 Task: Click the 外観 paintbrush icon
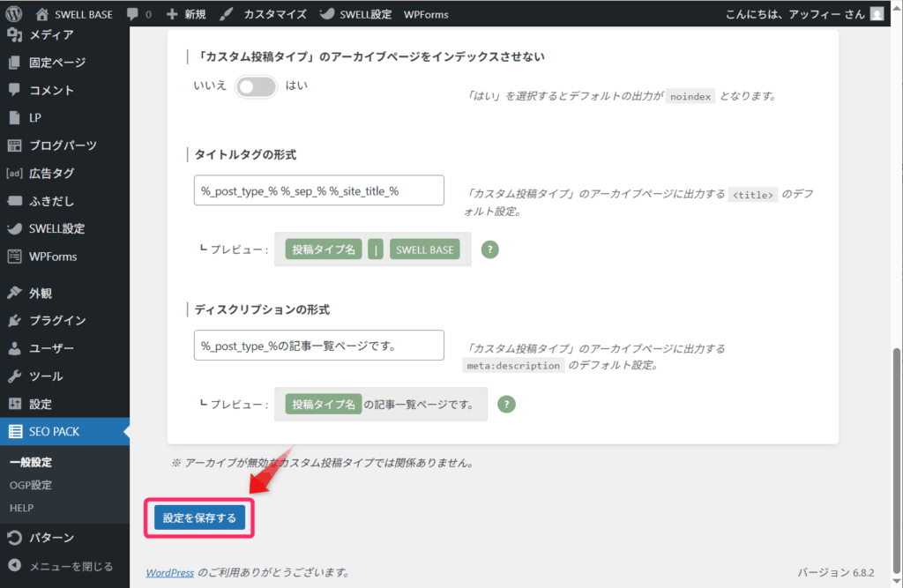[x=15, y=293]
